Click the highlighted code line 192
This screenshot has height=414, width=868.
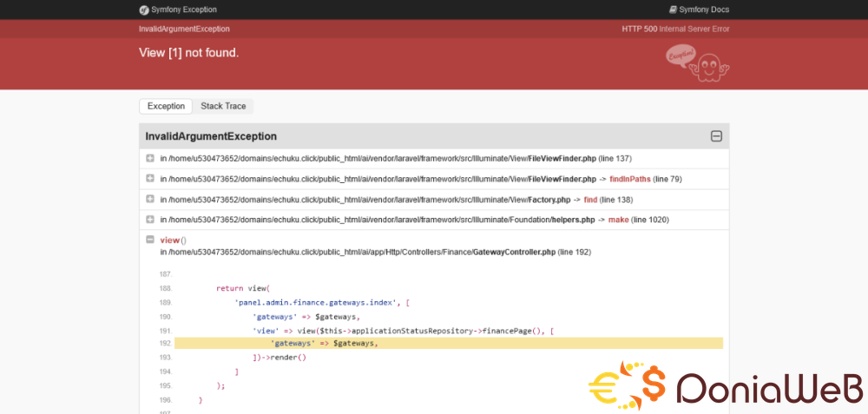[x=449, y=343]
